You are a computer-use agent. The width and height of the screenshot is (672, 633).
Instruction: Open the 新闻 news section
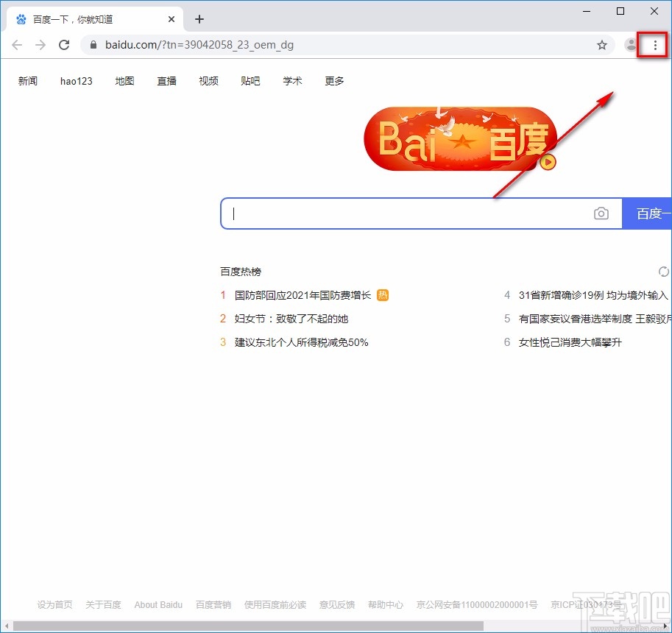[x=28, y=81]
